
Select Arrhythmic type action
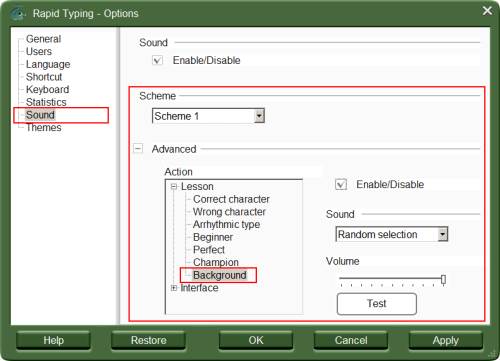[x=226, y=225]
